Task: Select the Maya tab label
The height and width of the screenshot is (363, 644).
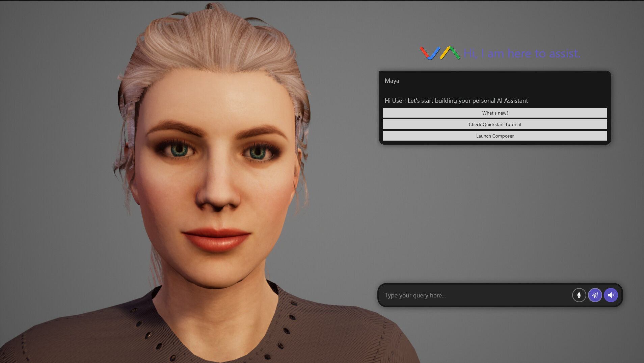Action: tap(392, 80)
